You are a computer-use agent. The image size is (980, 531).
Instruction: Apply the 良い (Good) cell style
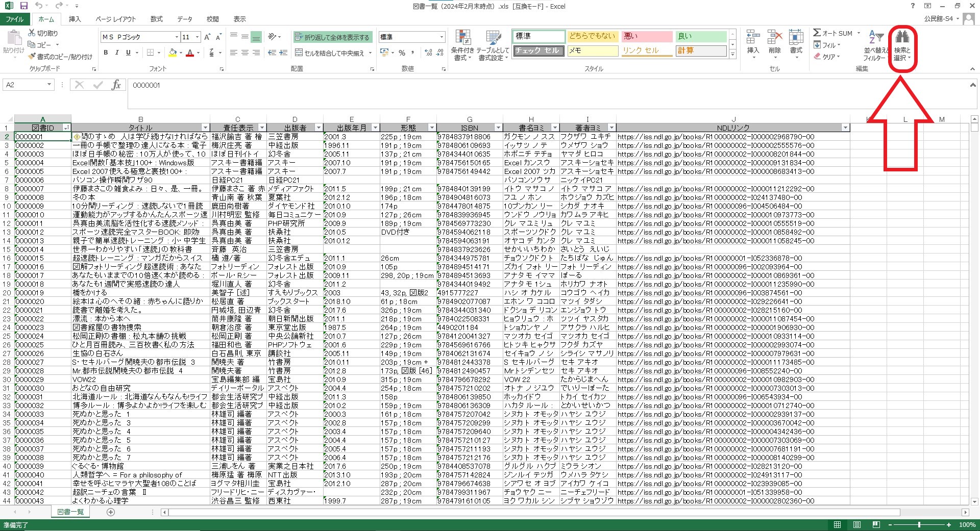701,36
